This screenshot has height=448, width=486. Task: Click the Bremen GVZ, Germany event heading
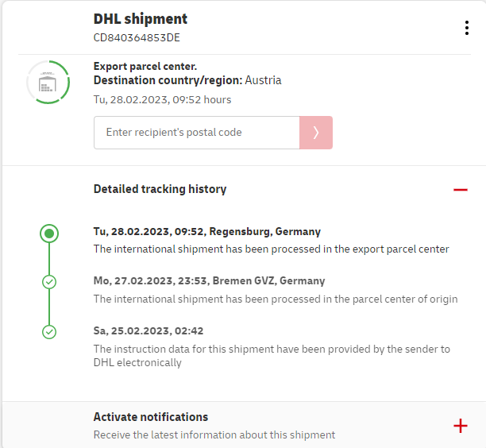[209, 281]
